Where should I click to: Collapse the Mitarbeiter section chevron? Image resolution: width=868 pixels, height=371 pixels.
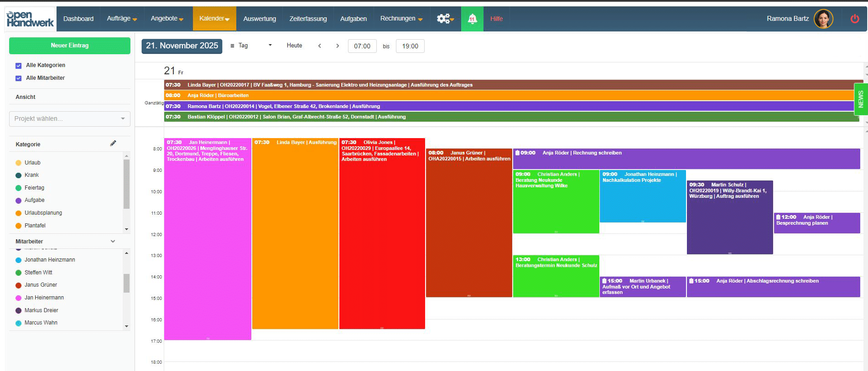(x=113, y=241)
